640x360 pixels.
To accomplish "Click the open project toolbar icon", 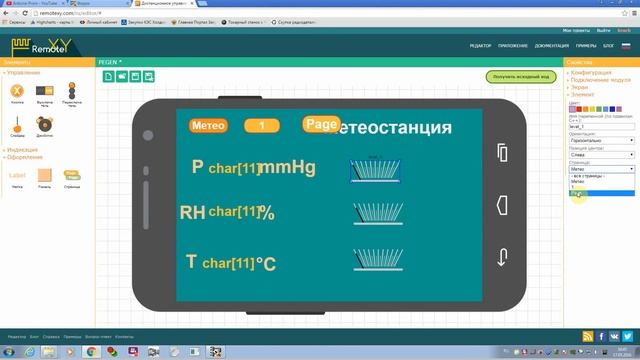I will pos(122,76).
